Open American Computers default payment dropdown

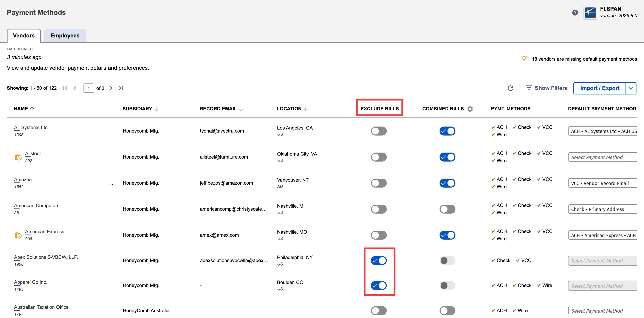coord(602,209)
